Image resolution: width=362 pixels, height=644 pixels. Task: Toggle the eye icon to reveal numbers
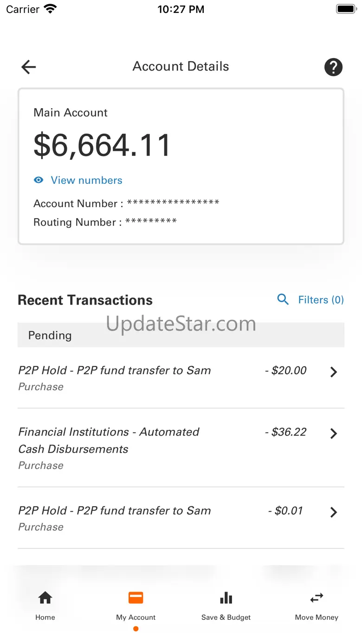(39, 180)
